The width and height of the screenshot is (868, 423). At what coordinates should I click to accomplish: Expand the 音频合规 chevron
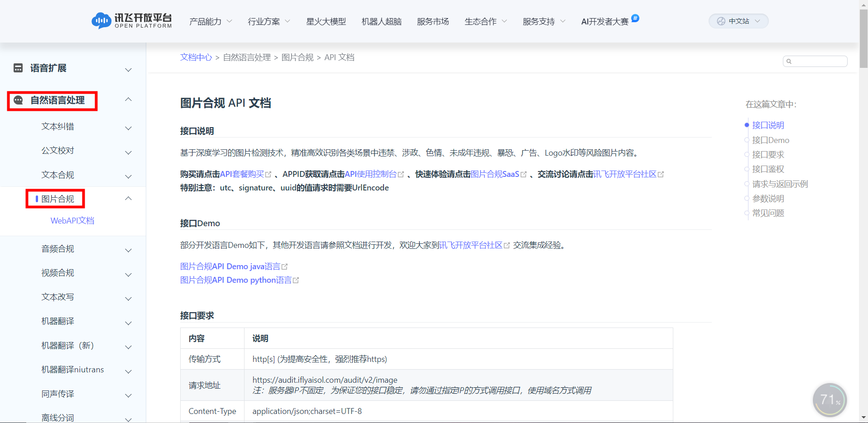pos(129,250)
